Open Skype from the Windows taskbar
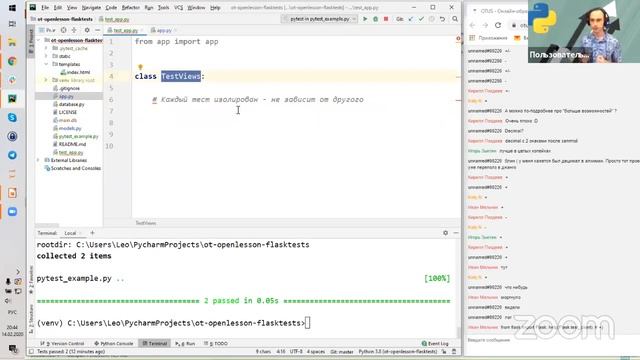 [x=12, y=118]
